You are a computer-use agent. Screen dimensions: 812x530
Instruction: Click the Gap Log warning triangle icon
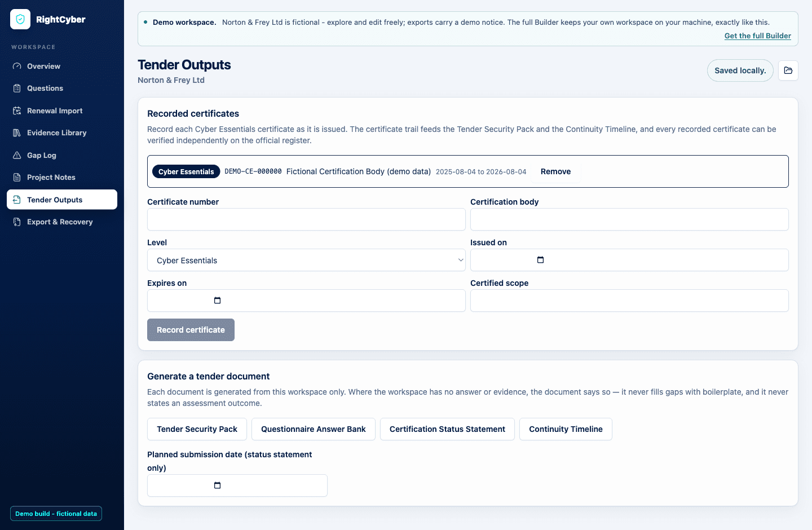17,155
